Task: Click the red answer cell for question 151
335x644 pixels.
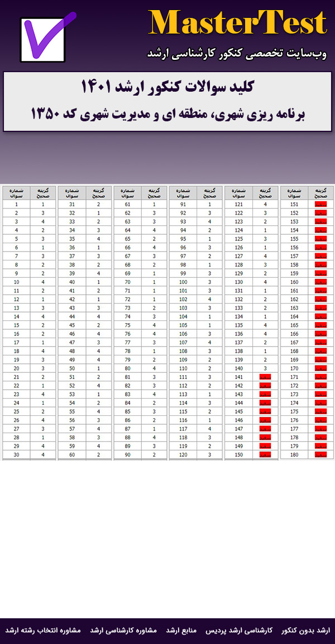Action: [320, 205]
